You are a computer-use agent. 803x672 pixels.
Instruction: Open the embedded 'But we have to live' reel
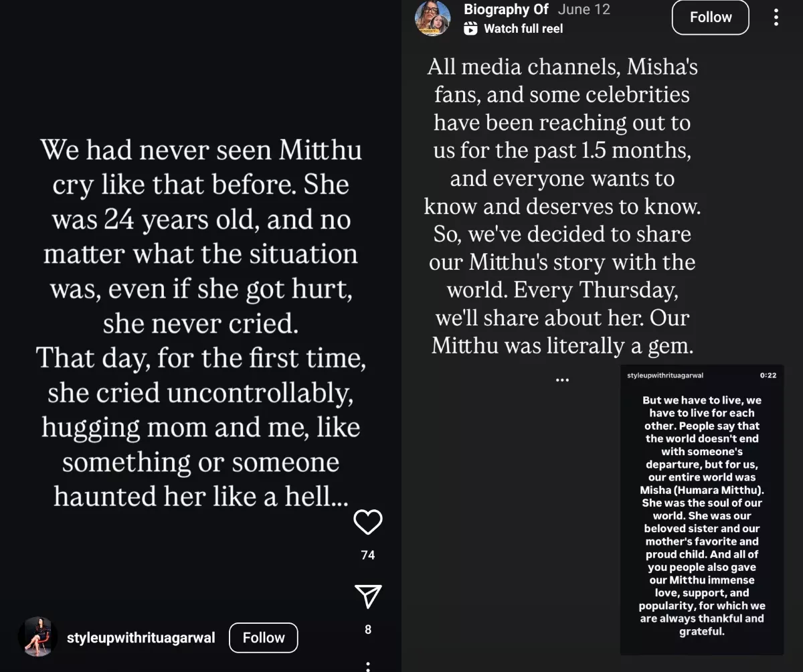point(701,515)
